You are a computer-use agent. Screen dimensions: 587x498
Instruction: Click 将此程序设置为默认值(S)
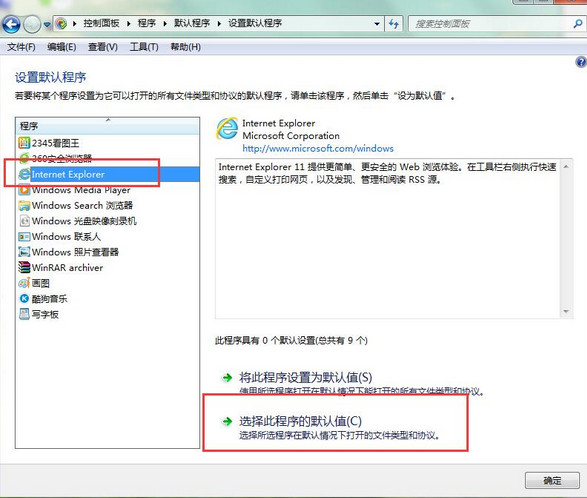[x=306, y=377]
